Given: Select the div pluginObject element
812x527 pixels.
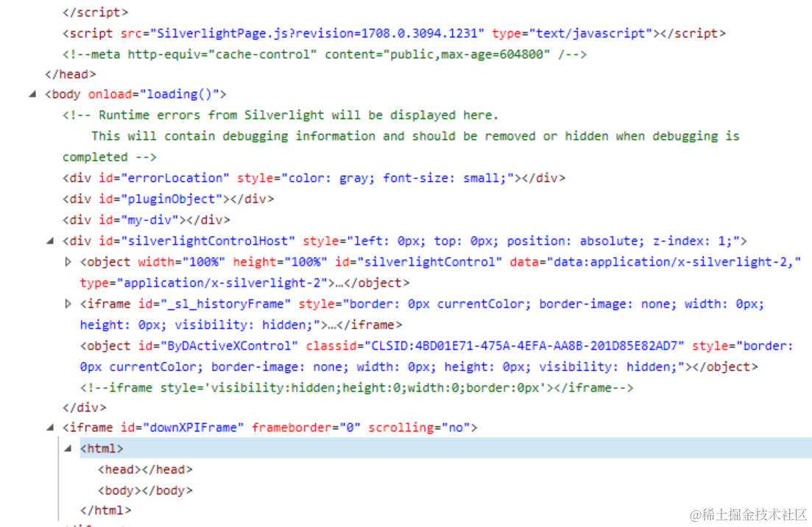Looking at the screenshot, I should point(169,199).
